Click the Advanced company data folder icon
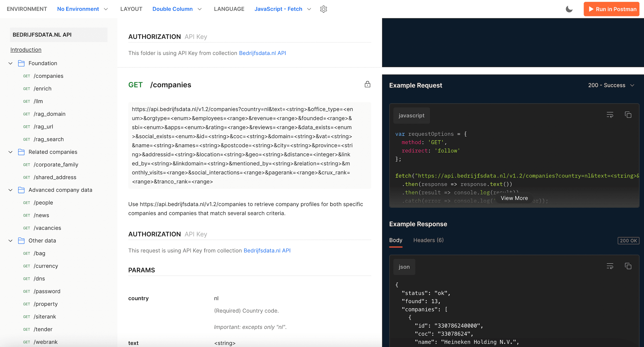 tap(21, 190)
